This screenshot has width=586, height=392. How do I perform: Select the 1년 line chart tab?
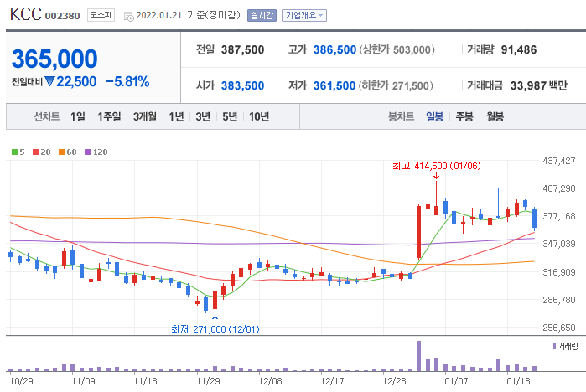(176, 117)
